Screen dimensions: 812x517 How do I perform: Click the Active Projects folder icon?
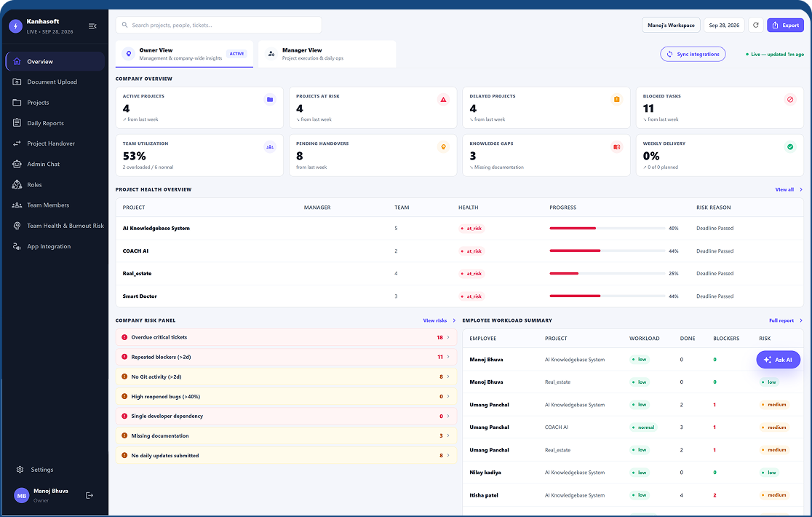(x=270, y=100)
